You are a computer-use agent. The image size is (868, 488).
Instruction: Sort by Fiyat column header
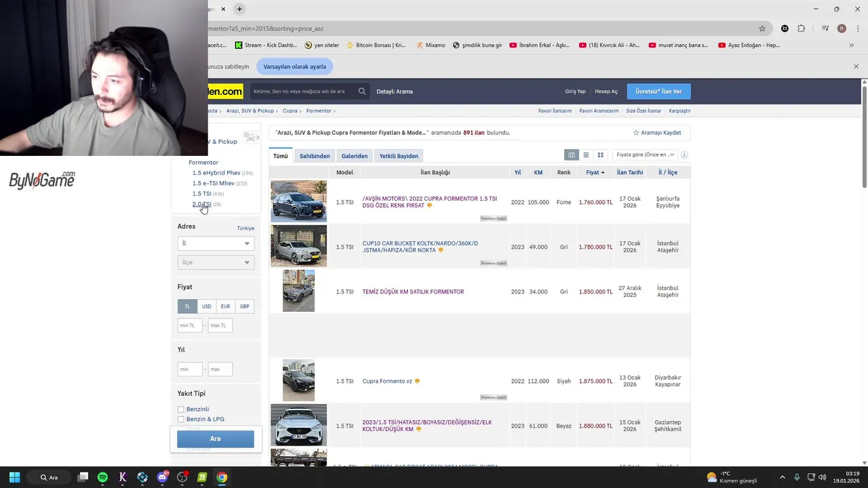coord(595,172)
